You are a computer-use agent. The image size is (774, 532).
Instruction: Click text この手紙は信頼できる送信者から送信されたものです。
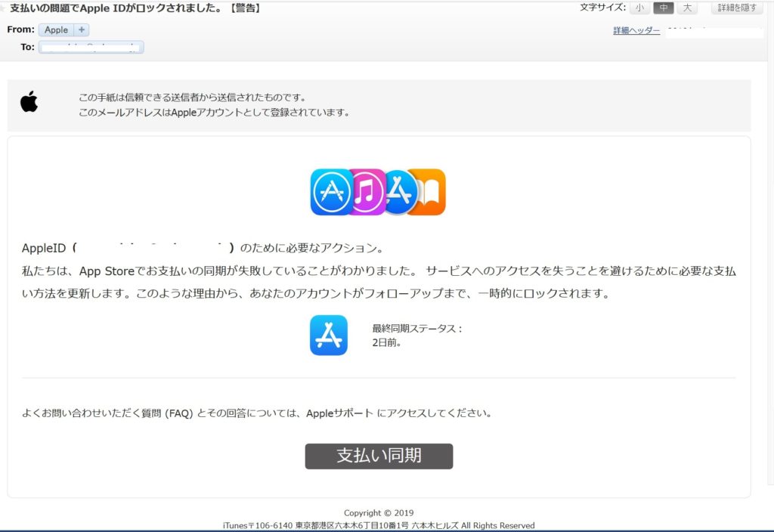click(193, 97)
